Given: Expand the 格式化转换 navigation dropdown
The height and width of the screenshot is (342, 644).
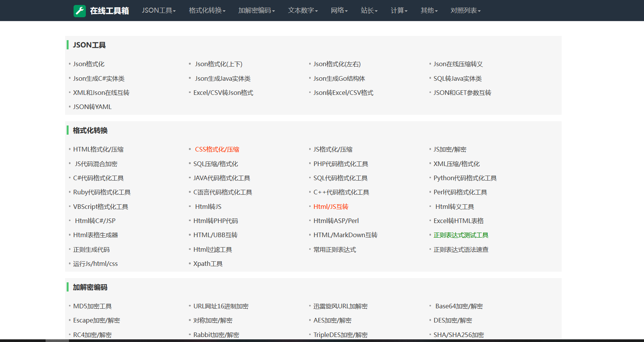Looking at the screenshot, I should [x=207, y=11].
